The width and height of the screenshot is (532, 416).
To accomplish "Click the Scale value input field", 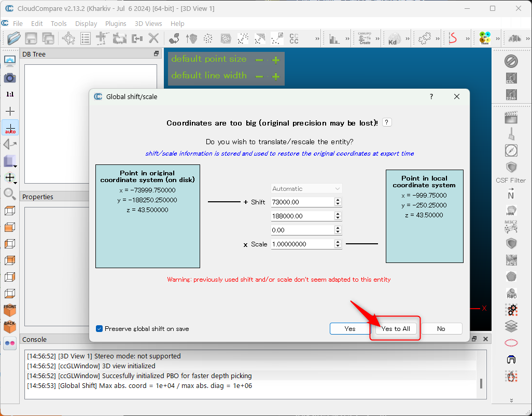I will (x=302, y=244).
